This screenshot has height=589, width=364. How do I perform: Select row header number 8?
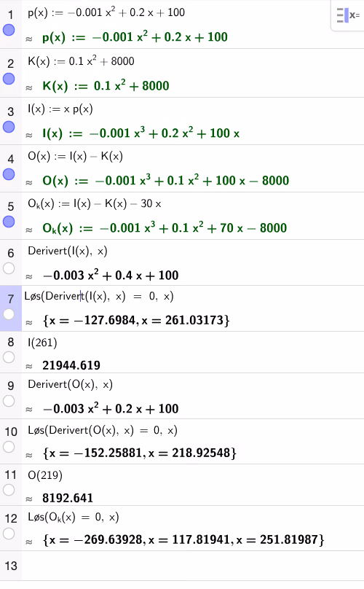coord(10,342)
